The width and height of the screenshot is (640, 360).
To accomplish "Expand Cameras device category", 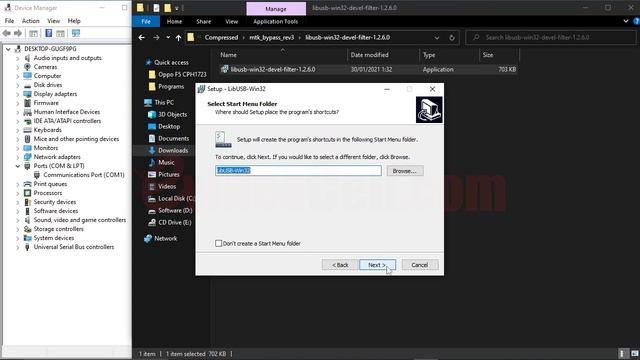I will point(18,67).
